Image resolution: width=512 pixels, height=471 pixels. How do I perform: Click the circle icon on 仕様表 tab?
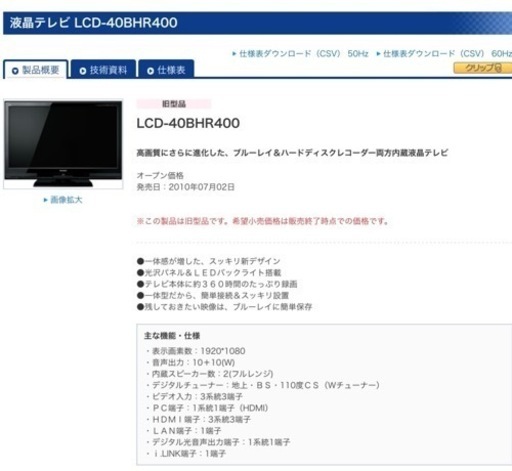point(150,71)
